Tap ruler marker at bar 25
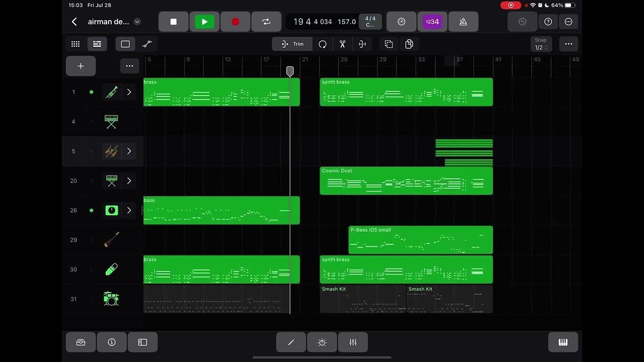 tap(344, 59)
